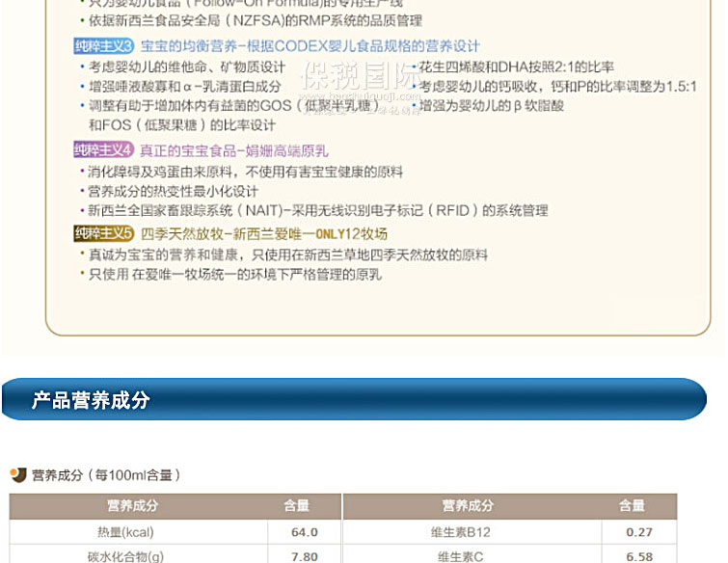
Task: Click the 碳水化合物(g) row label
Action: tap(125, 556)
